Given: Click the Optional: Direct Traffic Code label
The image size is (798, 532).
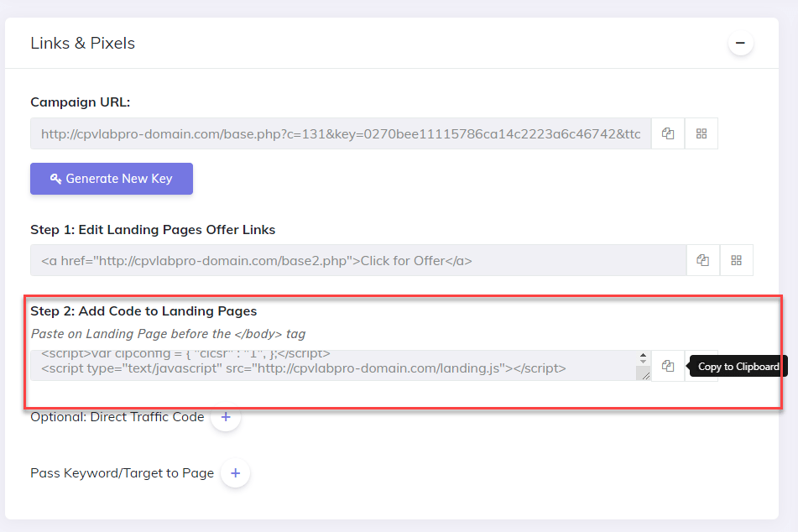Looking at the screenshot, I should coord(117,417).
